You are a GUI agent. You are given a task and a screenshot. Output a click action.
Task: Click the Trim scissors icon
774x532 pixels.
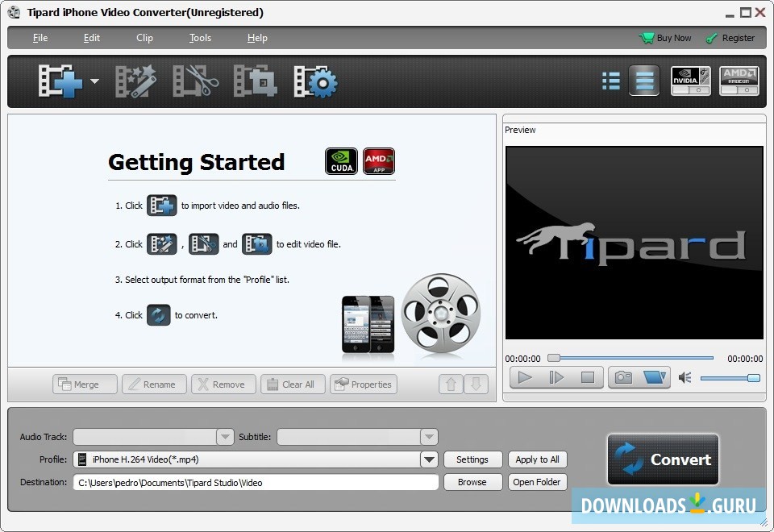coord(195,81)
